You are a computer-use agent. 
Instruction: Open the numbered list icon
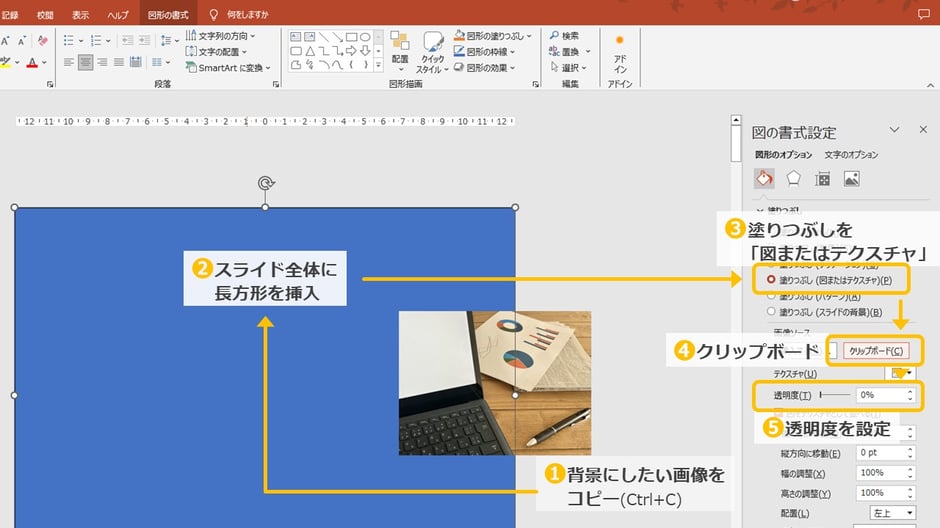click(x=96, y=41)
